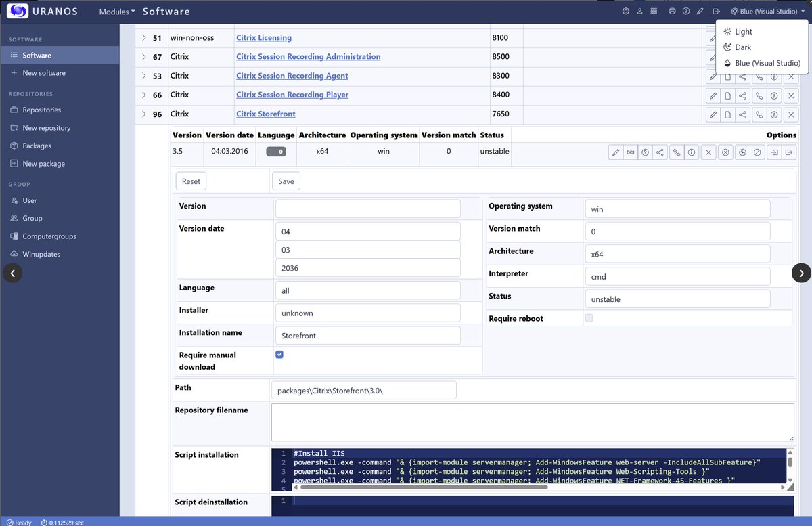
Task: Open User in sidebar
Action: click(60, 200)
